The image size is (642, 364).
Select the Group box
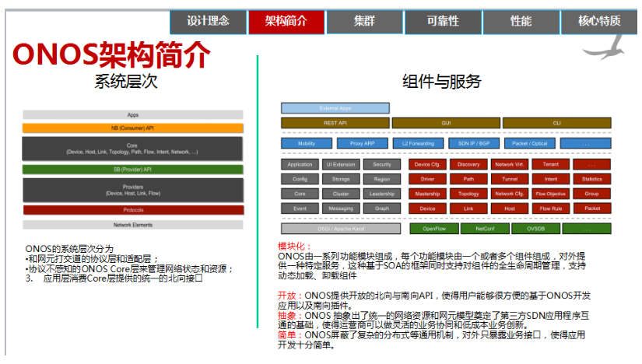coord(592,194)
